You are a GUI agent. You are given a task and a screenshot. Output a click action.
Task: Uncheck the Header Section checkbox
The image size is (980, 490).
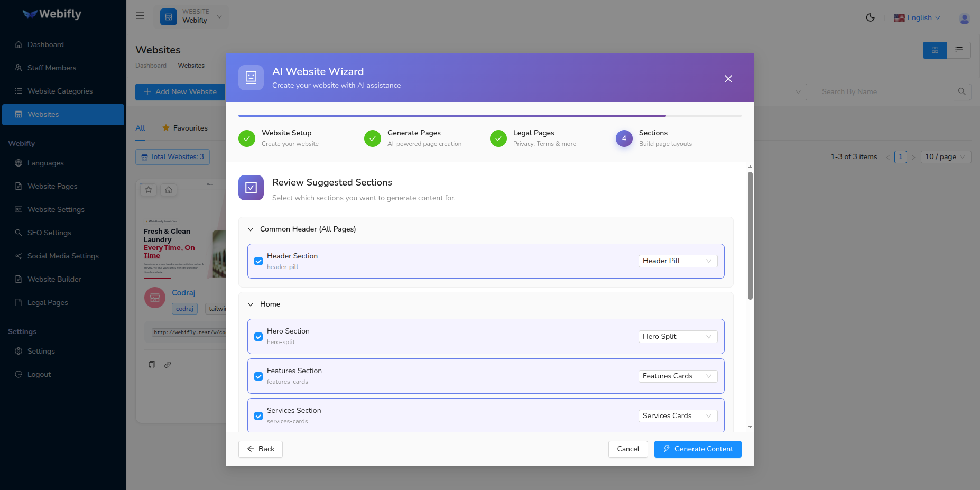click(258, 261)
